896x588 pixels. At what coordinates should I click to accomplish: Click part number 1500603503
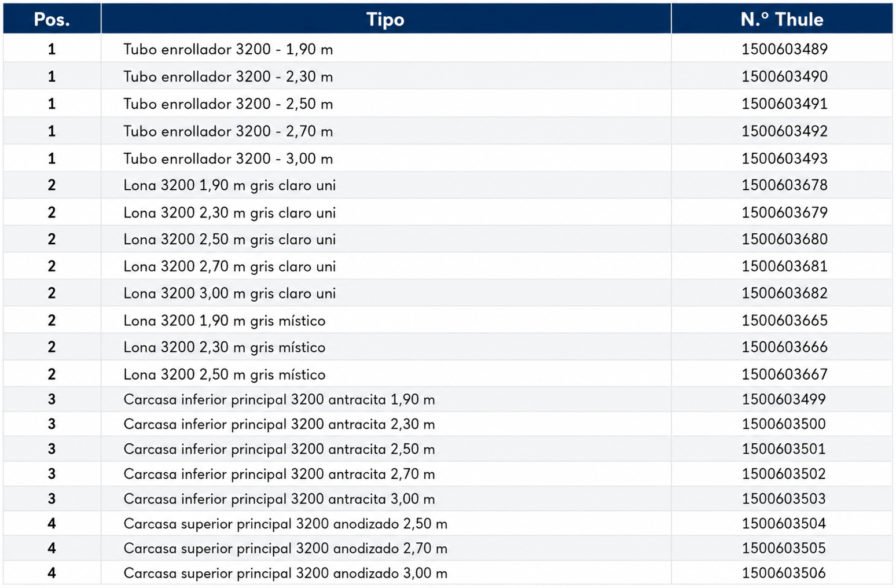(x=784, y=499)
